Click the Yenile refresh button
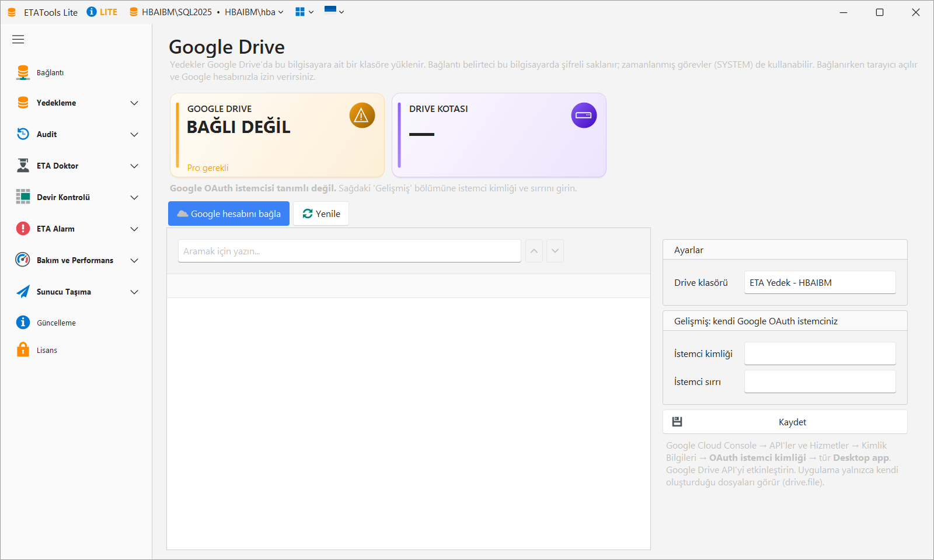 (x=321, y=213)
